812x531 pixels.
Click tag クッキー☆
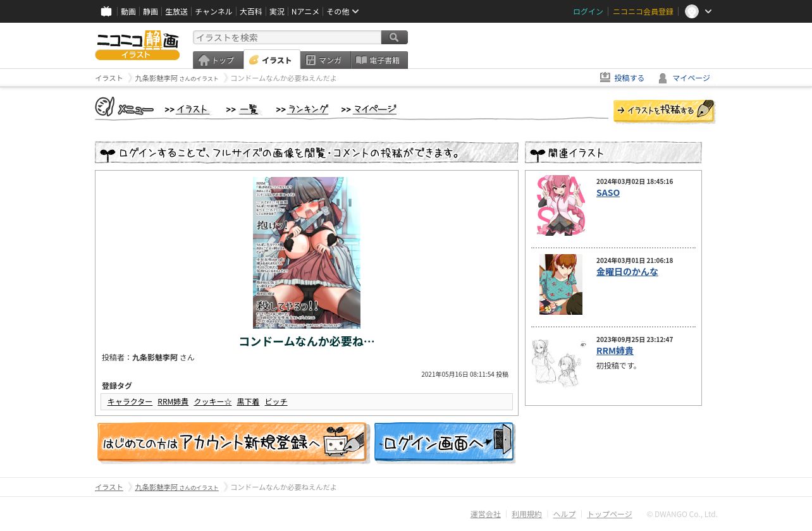[x=213, y=401]
